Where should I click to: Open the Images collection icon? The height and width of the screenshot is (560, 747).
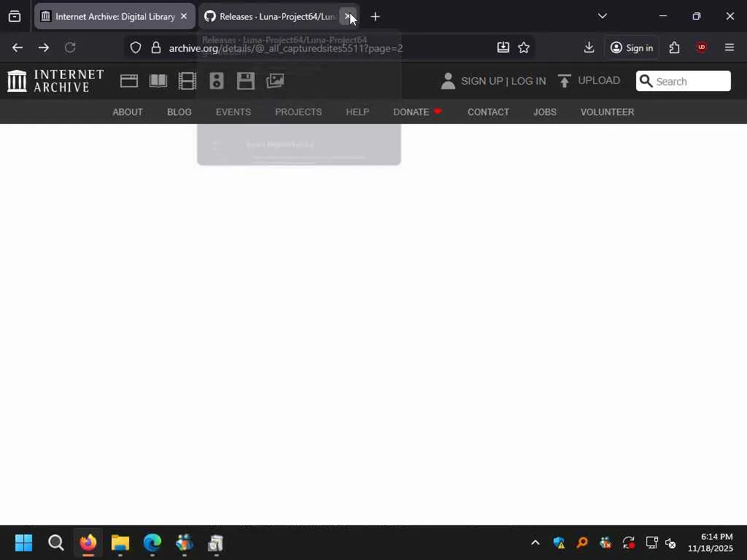(275, 81)
